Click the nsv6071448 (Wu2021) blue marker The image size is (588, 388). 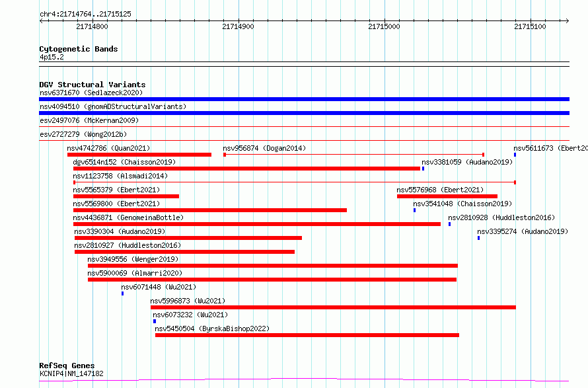pyautogui.click(x=122, y=293)
